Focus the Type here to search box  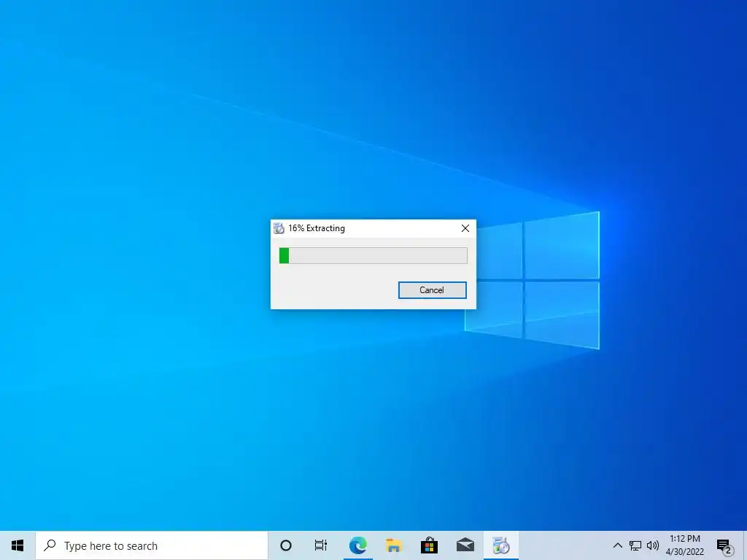[152, 545]
